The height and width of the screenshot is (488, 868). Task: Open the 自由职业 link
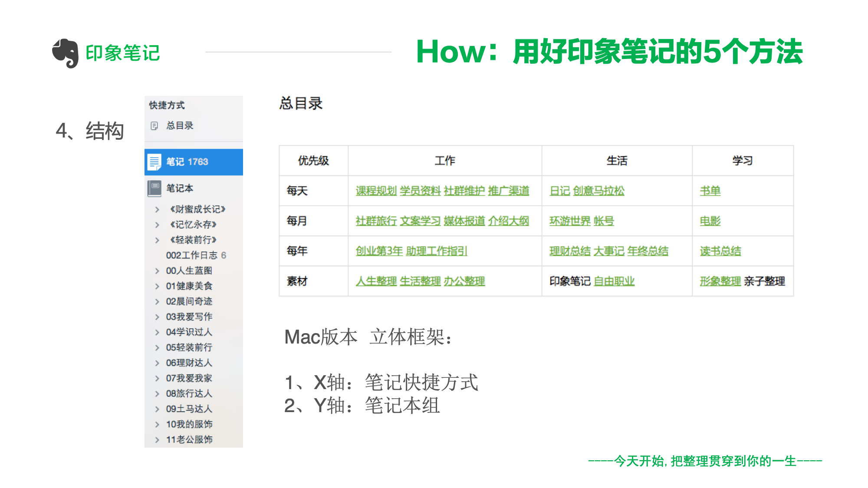point(614,281)
